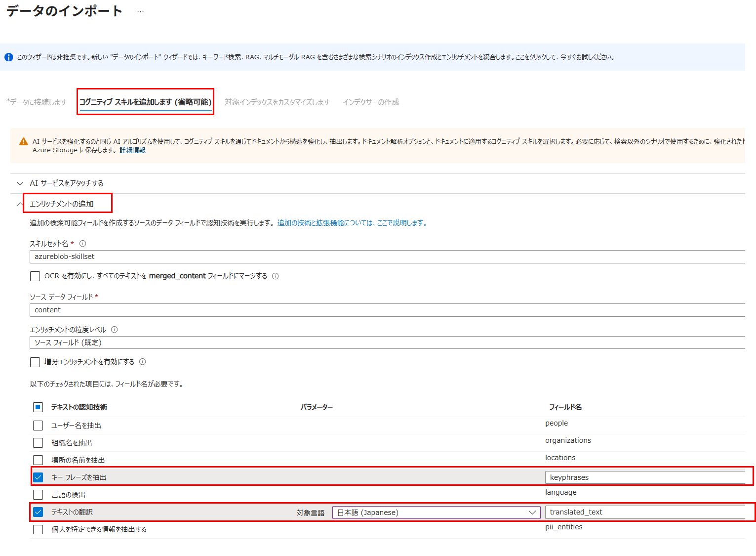Viewport: 756px width, 556px height.
Task: Open 追加の技術と拡張機能 explanation link
Action: click(x=352, y=223)
